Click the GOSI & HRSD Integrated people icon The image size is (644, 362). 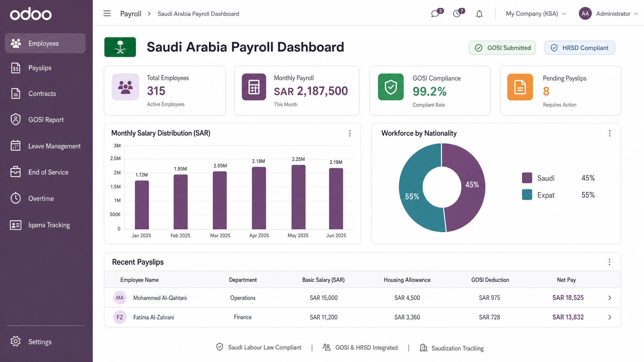coord(326,347)
